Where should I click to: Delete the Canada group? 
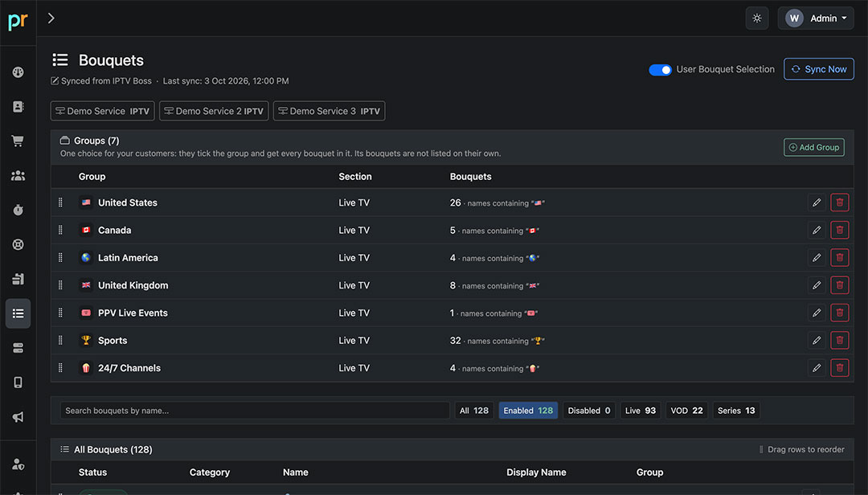tap(840, 231)
